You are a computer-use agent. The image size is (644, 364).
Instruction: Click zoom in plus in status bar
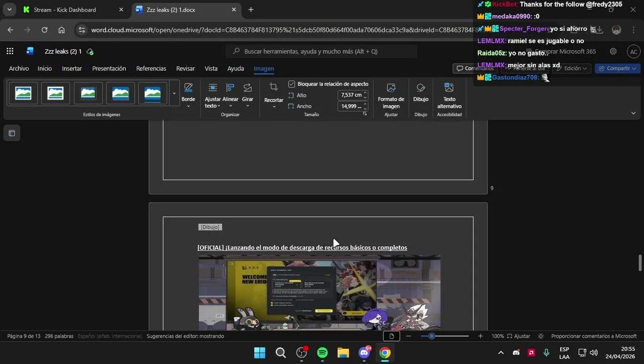pos(480,336)
